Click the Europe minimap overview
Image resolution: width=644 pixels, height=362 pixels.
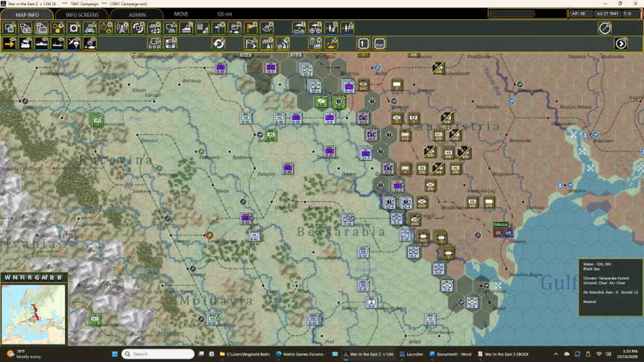pos(34,314)
